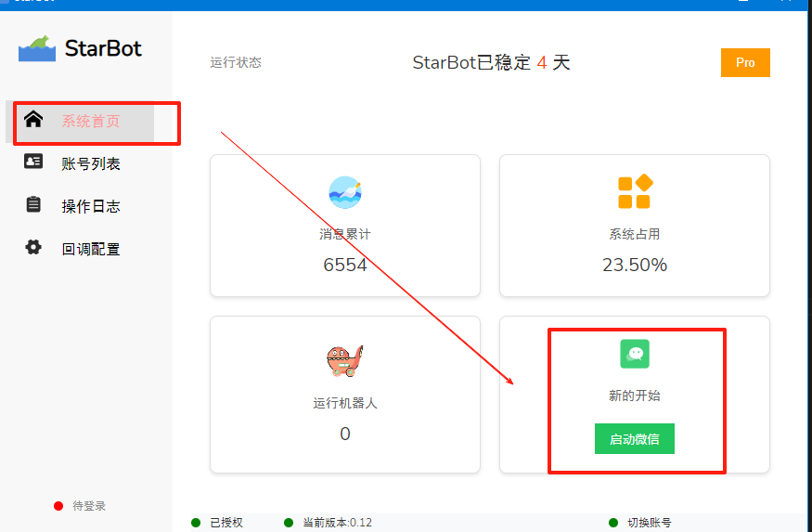Click the orange 系统占用 blocks icon

pos(635,192)
